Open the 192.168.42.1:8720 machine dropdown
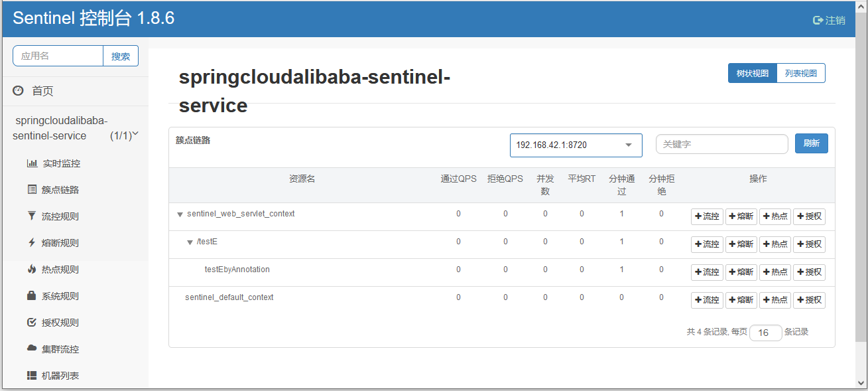868x391 pixels. tap(576, 145)
